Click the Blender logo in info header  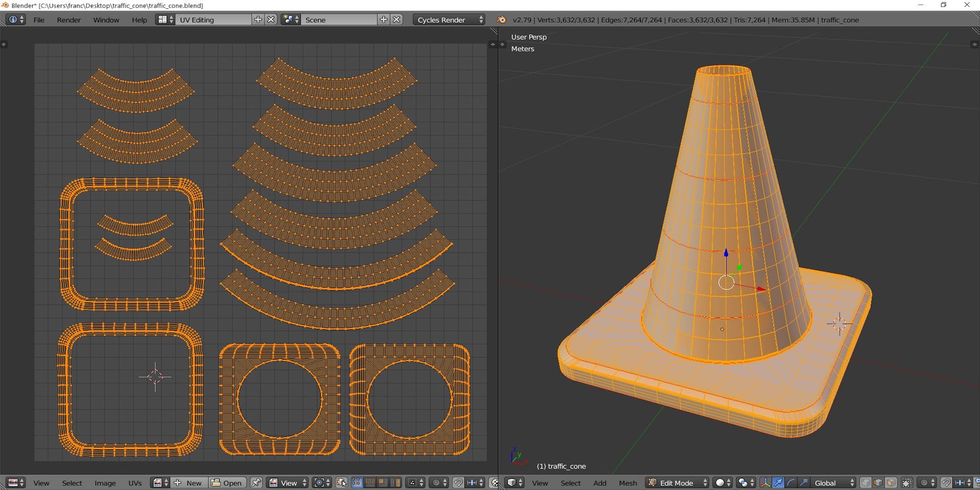pos(502,19)
